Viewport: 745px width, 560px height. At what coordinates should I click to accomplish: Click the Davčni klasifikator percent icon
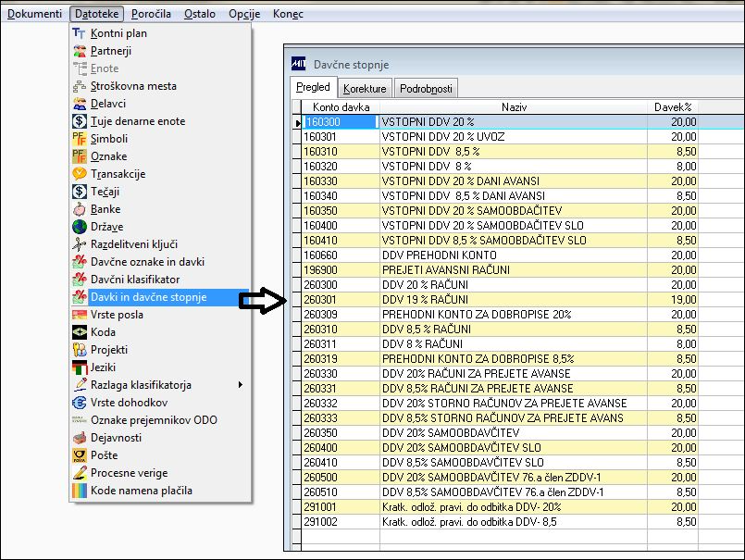(x=79, y=280)
